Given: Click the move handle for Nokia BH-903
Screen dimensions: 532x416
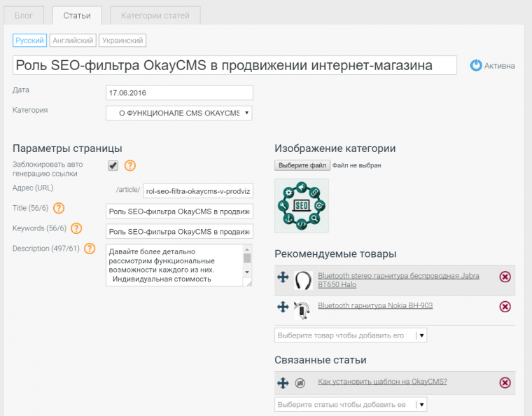Looking at the screenshot, I should pos(283,307).
